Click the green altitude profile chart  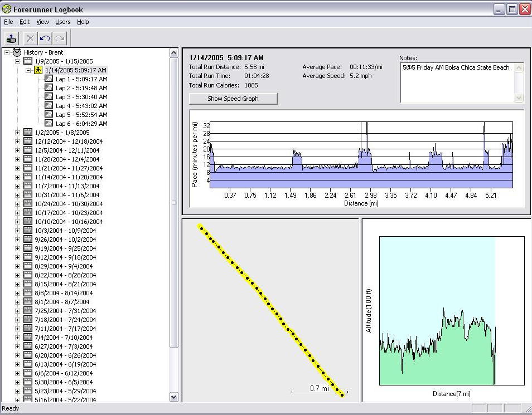437,346
